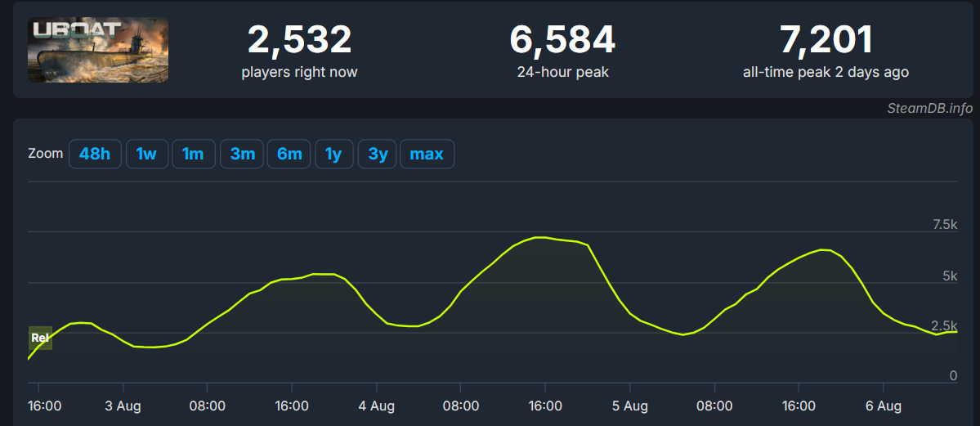Viewport: 980px width, 426px height.
Task: Click the 6 Aug date axis label
Action: 883,406
